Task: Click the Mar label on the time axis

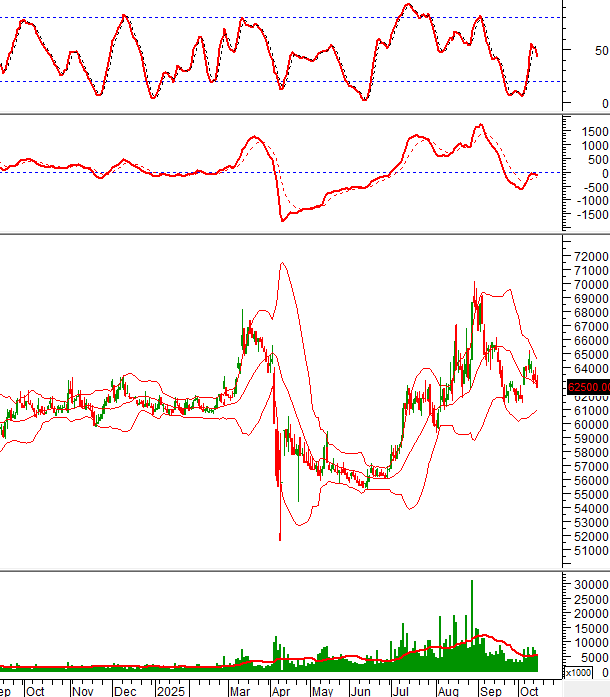Action: click(241, 690)
